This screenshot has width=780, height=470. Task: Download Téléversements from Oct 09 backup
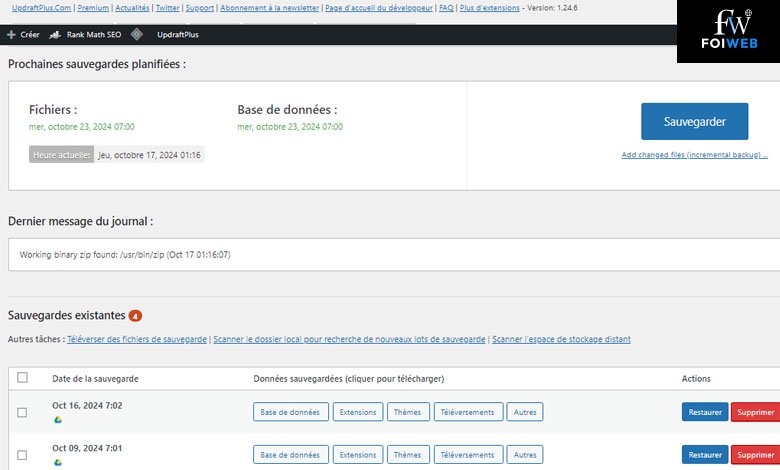click(468, 455)
